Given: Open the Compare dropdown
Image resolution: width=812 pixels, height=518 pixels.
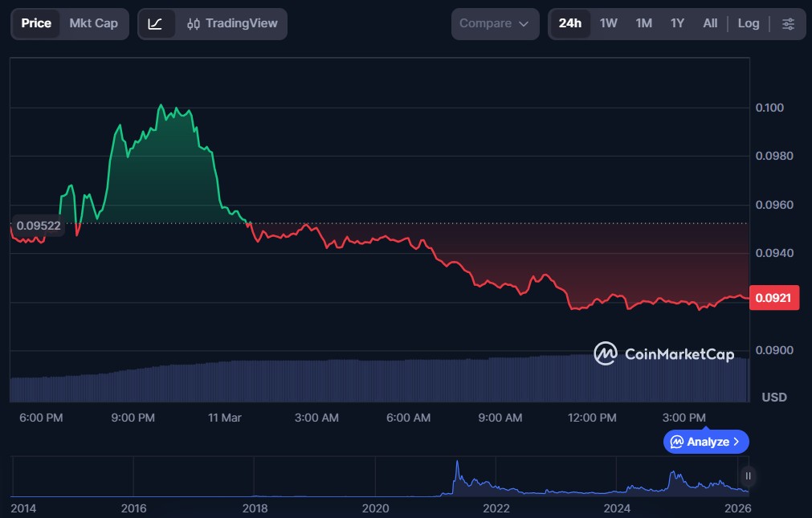Looking at the screenshot, I should click(494, 24).
